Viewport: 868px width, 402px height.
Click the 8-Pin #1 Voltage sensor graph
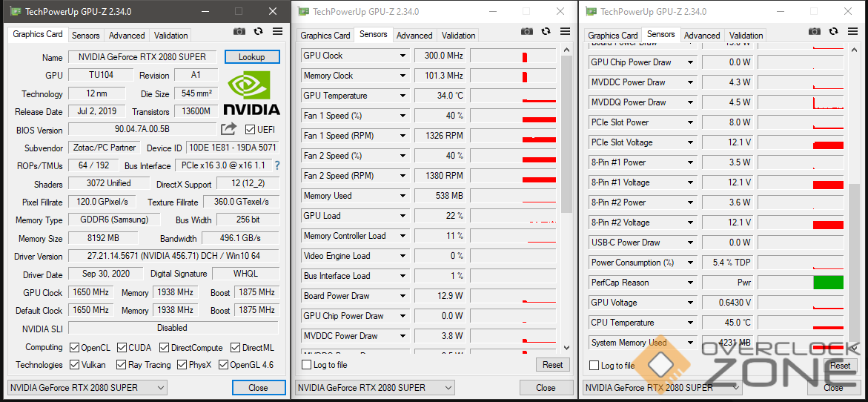(x=801, y=182)
